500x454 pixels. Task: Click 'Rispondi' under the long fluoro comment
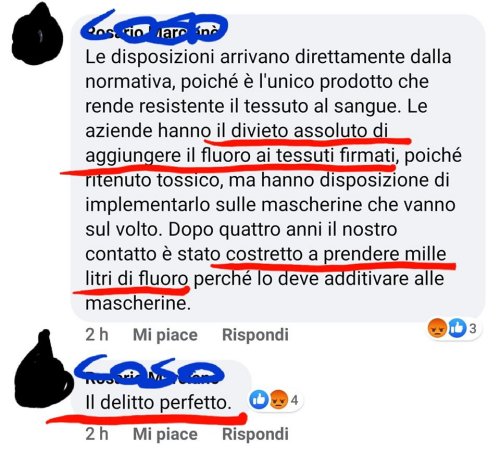(x=255, y=335)
